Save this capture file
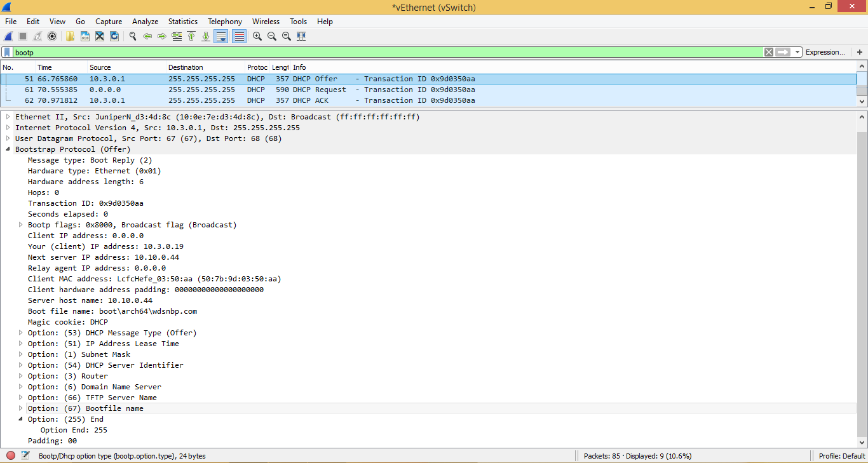 pyautogui.click(x=85, y=36)
